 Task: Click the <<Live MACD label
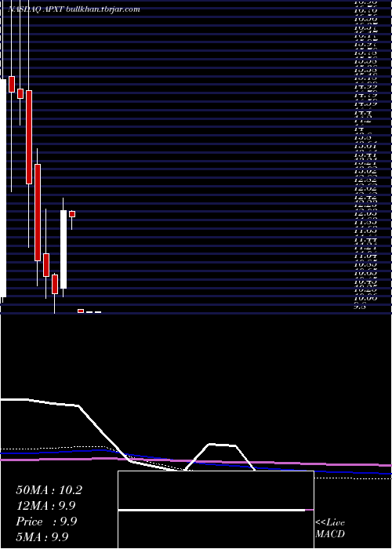click(330, 529)
